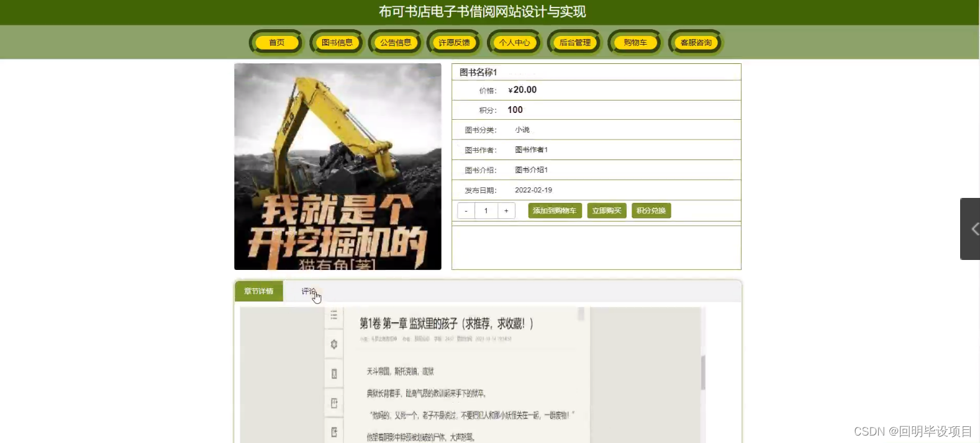Image resolution: width=980 pixels, height=443 pixels.
Task: Click the price value ¥20.00
Action: point(522,90)
